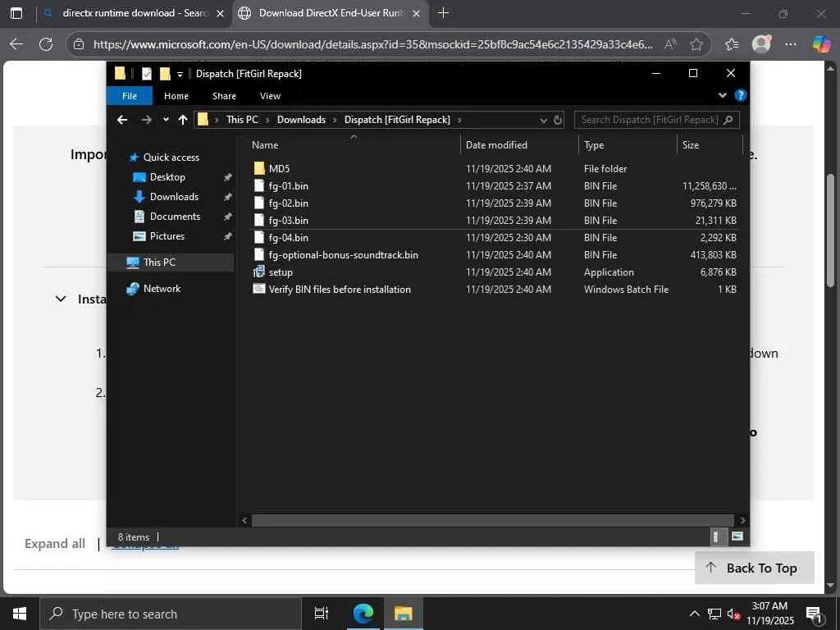The height and width of the screenshot is (630, 840).
Task: Open the Favorites list icon in Edge
Action: (x=731, y=44)
